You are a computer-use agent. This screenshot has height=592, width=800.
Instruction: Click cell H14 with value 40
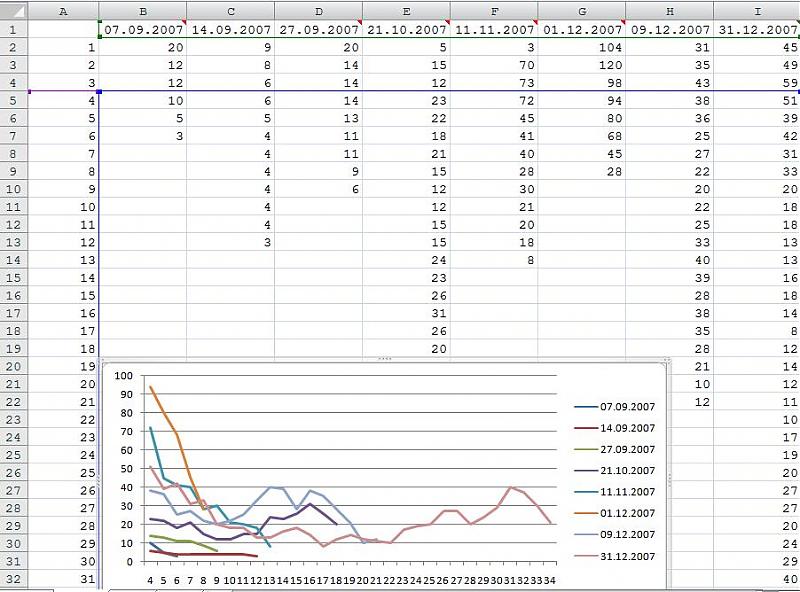pyautogui.click(x=668, y=260)
